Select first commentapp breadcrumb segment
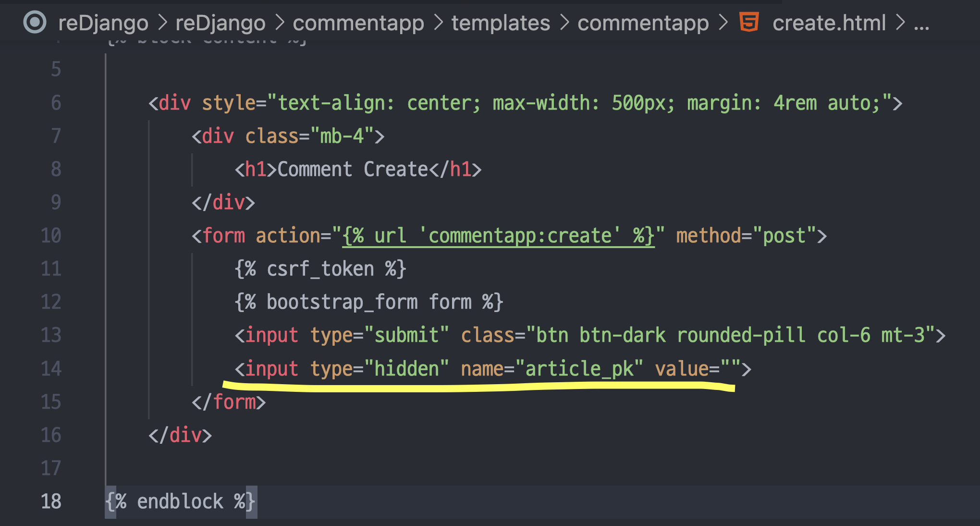The image size is (980, 526). (358, 23)
